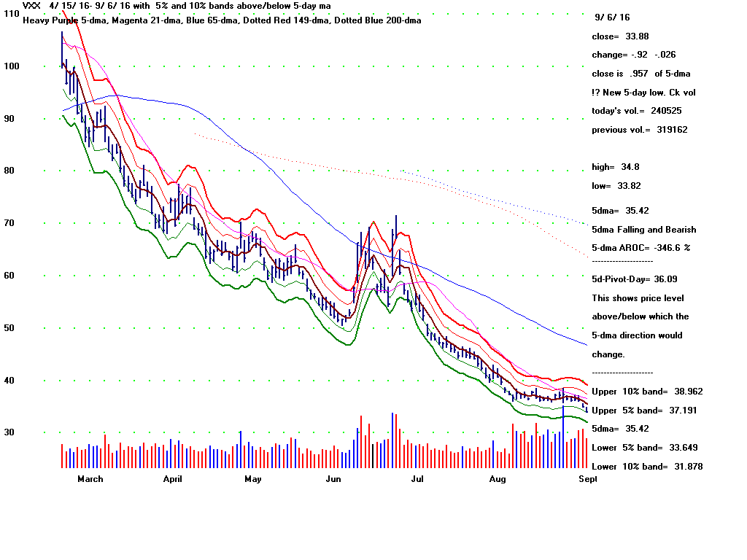
Task: Click the June month axis label
Action: [333, 479]
